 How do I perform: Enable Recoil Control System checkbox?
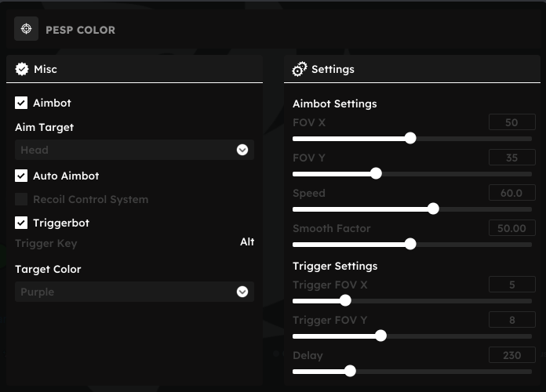click(x=21, y=199)
